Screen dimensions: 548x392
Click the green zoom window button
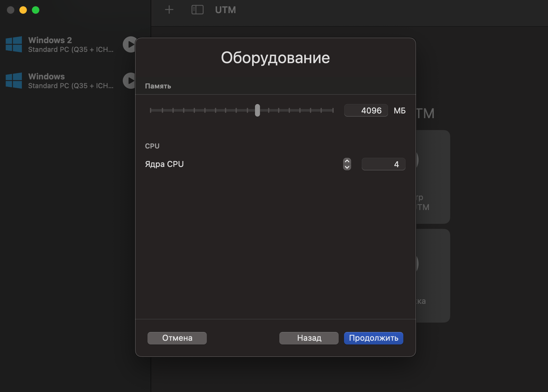36,10
